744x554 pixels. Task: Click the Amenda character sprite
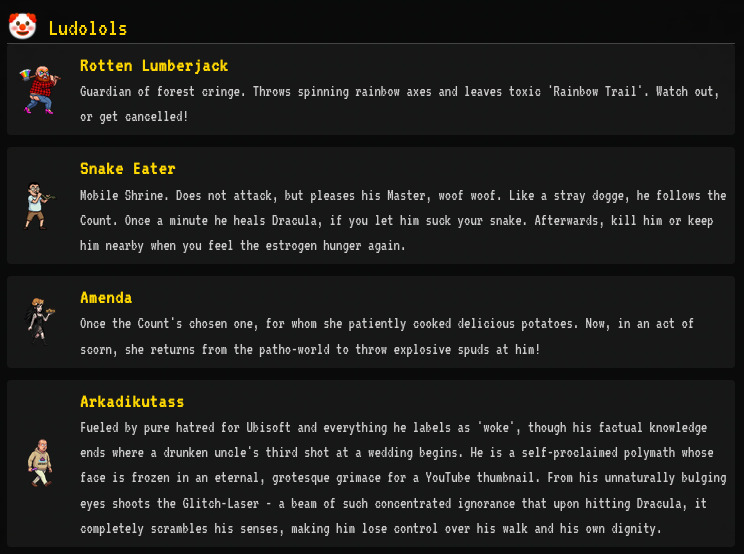point(38,319)
